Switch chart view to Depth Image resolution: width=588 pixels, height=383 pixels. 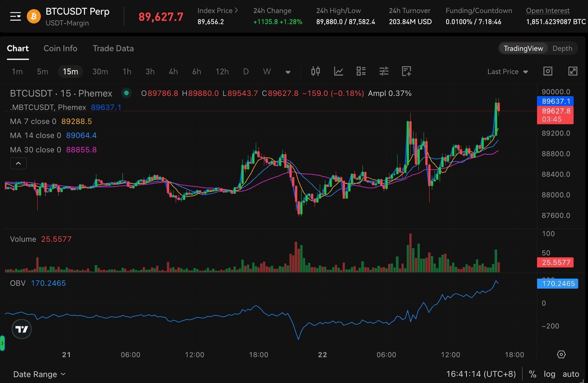point(562,48)
